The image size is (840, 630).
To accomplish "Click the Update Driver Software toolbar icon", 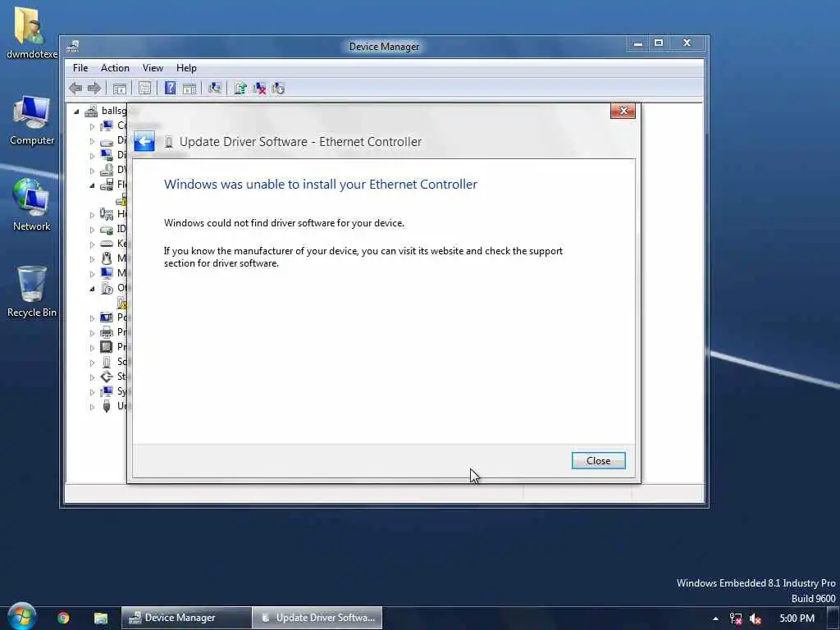I will (x=240, y=89).
